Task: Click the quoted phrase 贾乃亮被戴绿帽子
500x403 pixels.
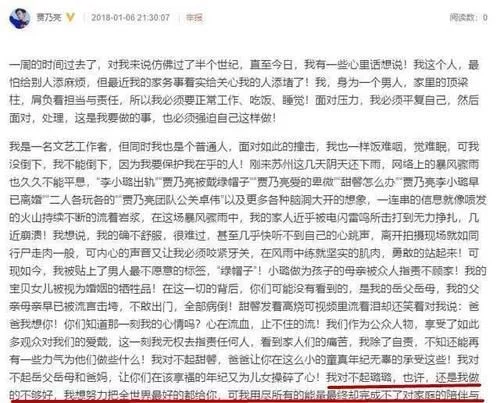Action: [206, 182]
